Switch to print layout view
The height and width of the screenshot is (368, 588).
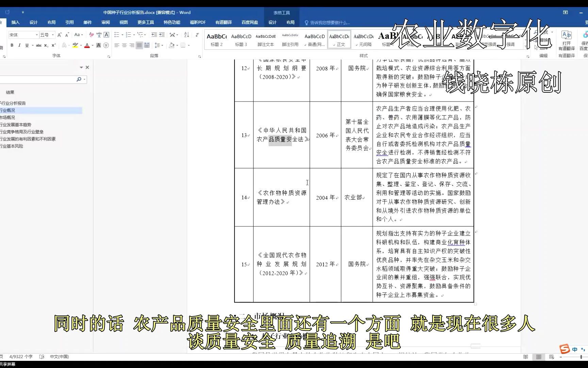point(539,357)
